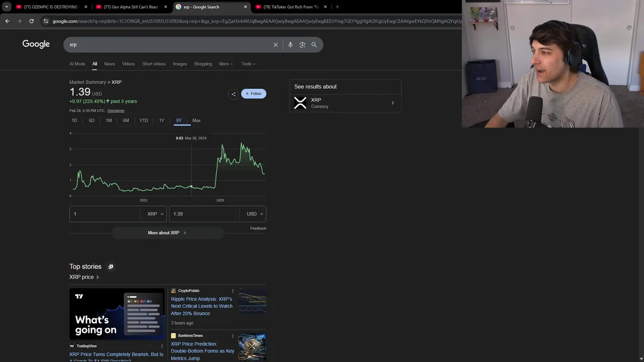
Task: Close the OZEMPIC IS DESTROYING tab
Action: point(86,7)
